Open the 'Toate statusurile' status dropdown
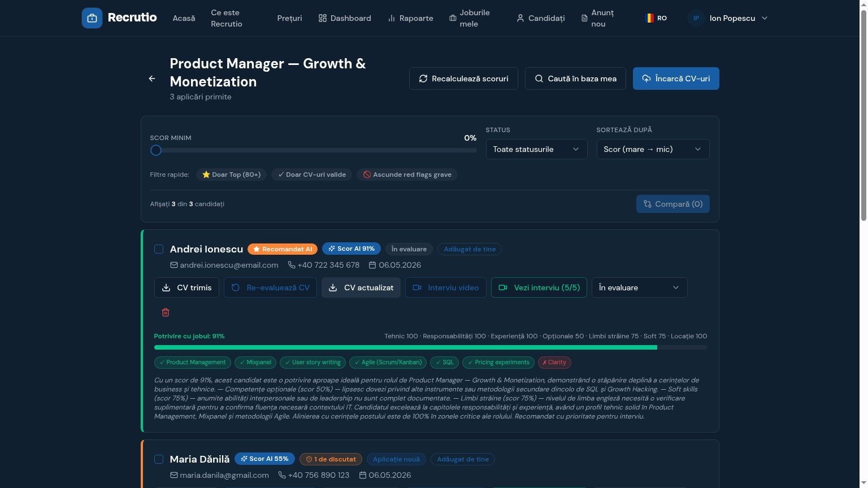 click(537, 149)
